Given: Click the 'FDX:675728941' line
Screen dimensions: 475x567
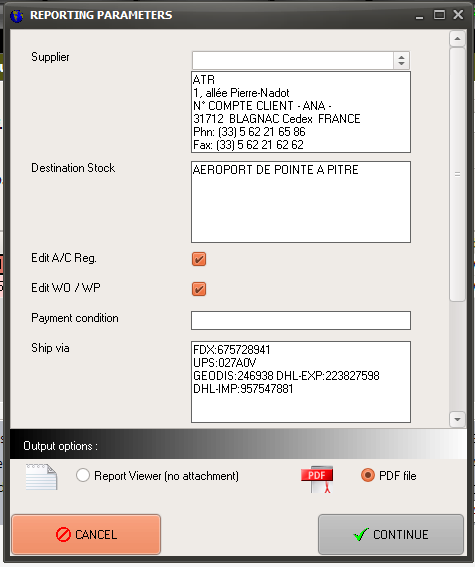Looking at the screenshot, I should coord(232,350).
